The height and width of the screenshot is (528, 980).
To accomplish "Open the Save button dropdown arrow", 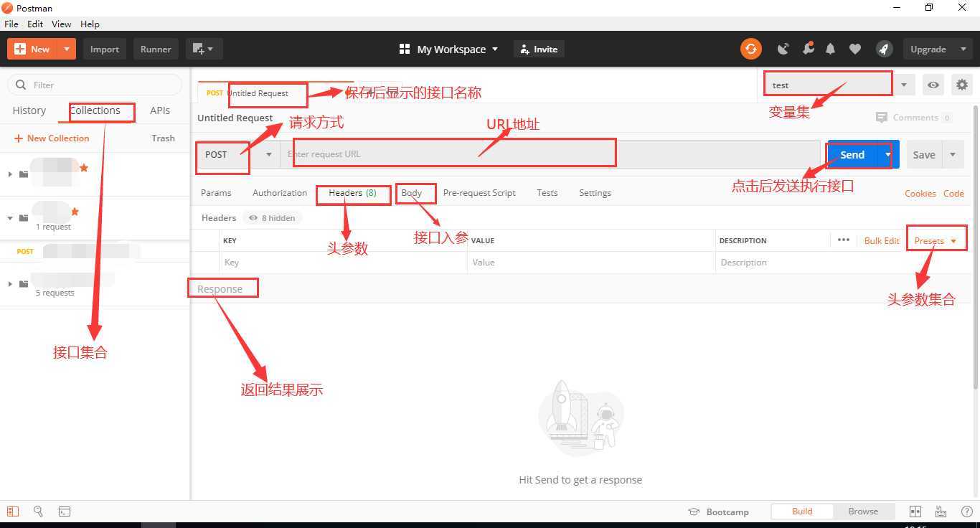I will tap(953, 154).
